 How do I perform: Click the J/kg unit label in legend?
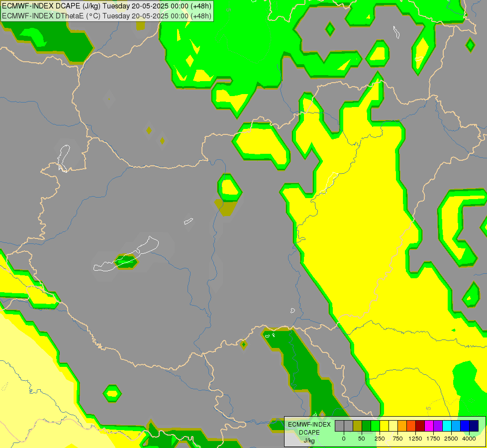[309, 441]
